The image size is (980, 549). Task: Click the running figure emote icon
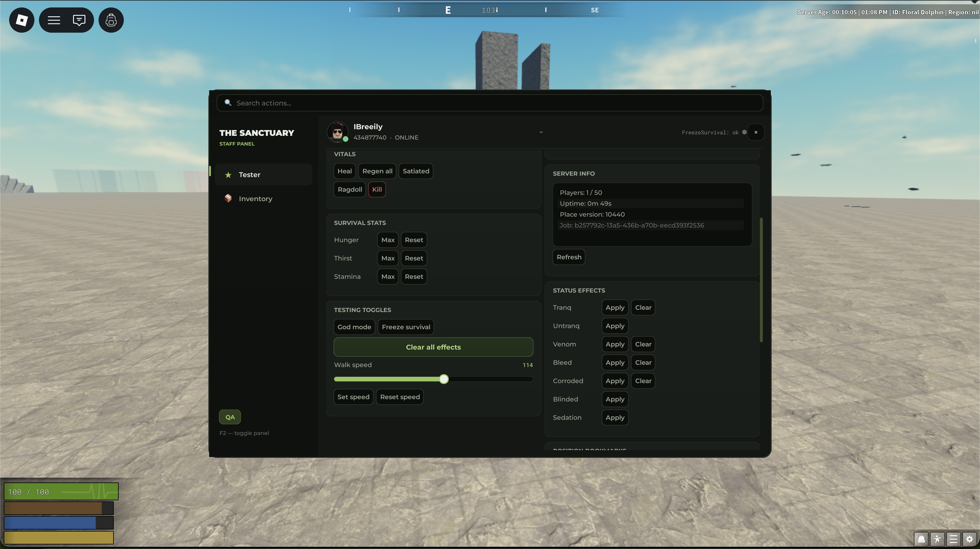pyautogui.click(x=937, y=539)
